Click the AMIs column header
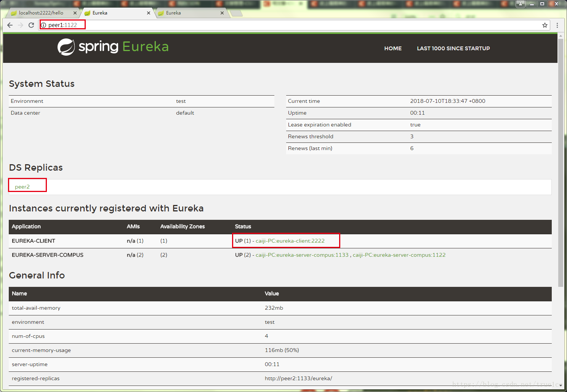The image size is (567, 392). (133, 226)
